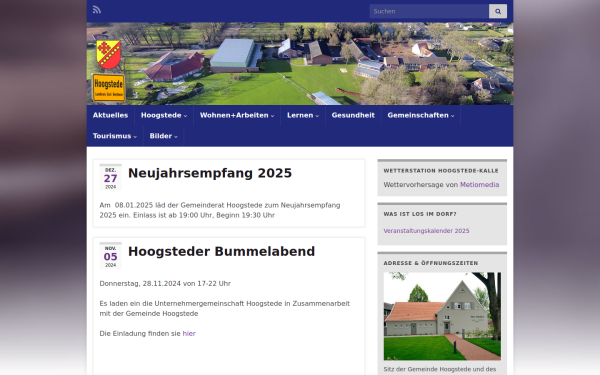Open the Neujahrsempfang 2025 article title

click(x=210, y=173)
